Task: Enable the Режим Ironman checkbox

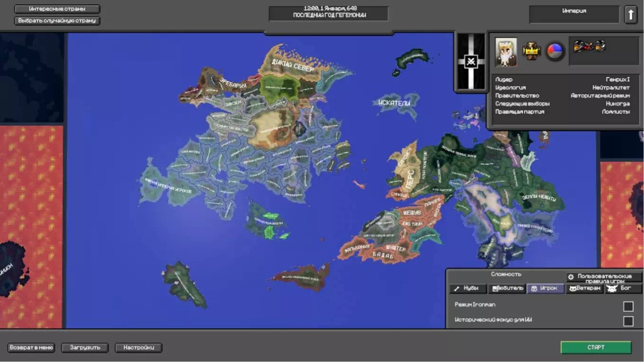Action: [628, 306]
